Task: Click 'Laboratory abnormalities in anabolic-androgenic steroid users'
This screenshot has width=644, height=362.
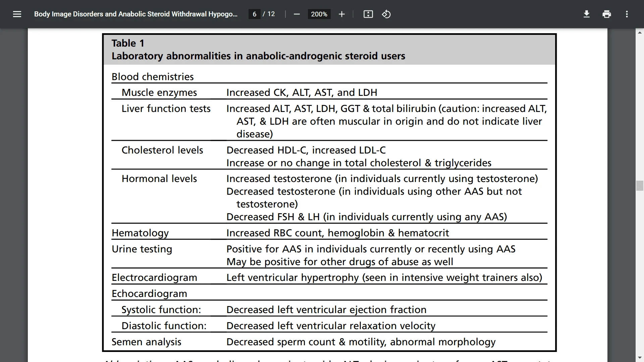Action: pyautogui.click(x=258, y=56)
